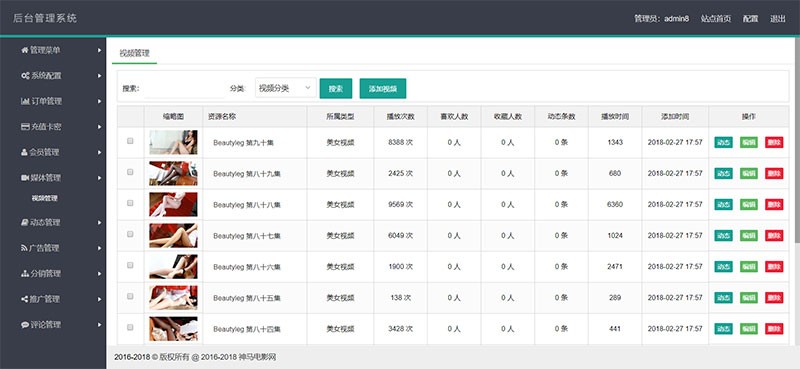Click 动态 button for Beautyleg 第八十四集

tap(723, 329)
